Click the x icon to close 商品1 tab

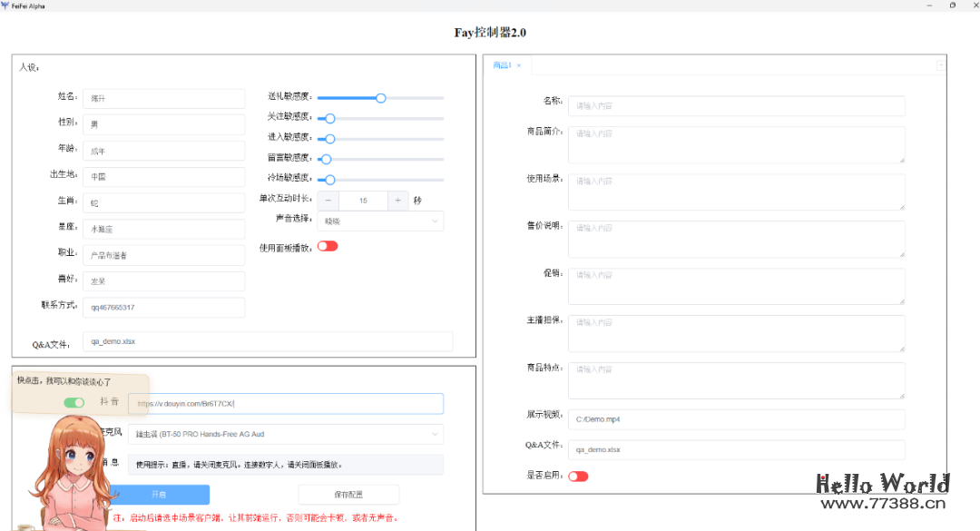coord(517,64)
